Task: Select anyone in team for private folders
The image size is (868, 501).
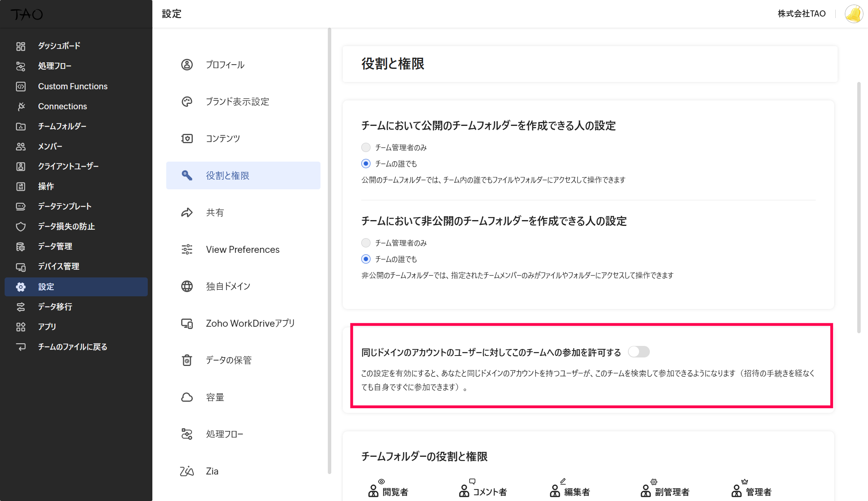Action: [366, 259]
